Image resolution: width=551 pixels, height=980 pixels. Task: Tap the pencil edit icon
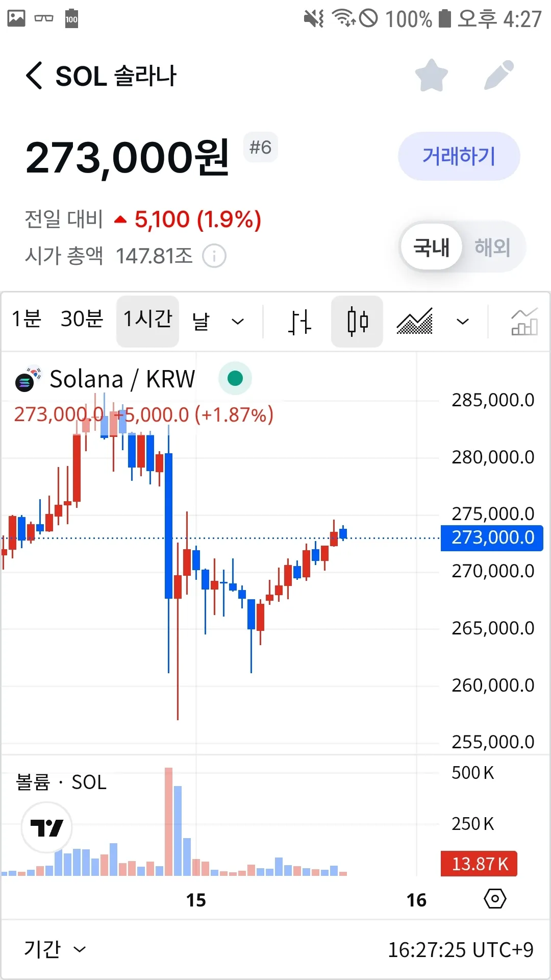click(498, 76)
